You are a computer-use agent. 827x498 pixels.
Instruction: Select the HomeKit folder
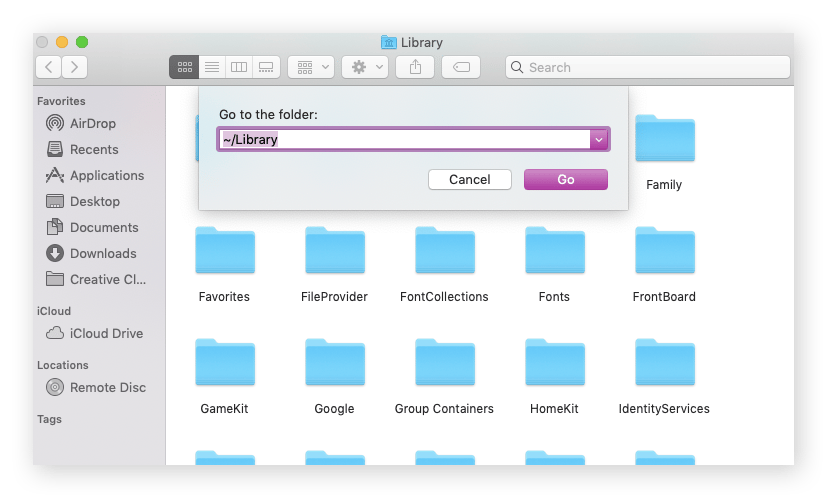tap(554, 377)
